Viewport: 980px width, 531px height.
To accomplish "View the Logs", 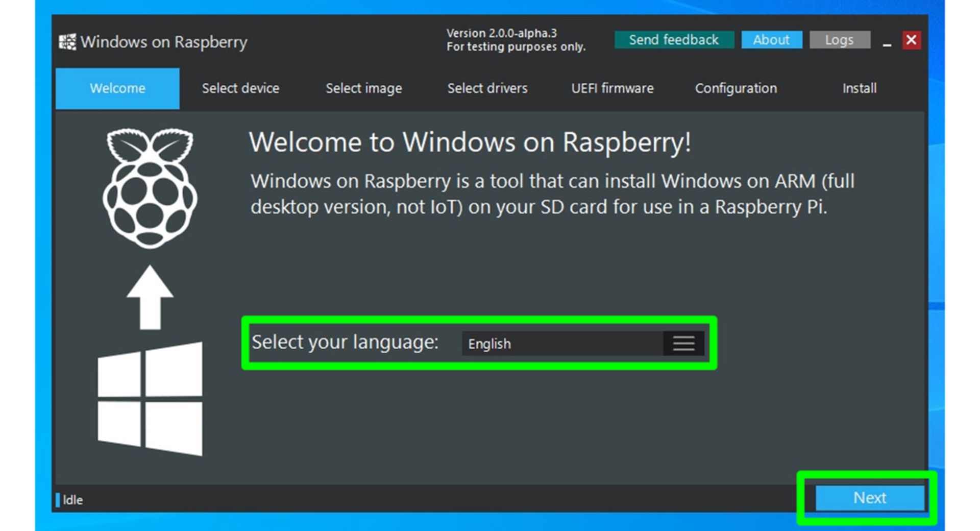I will [x=840, y=40].
